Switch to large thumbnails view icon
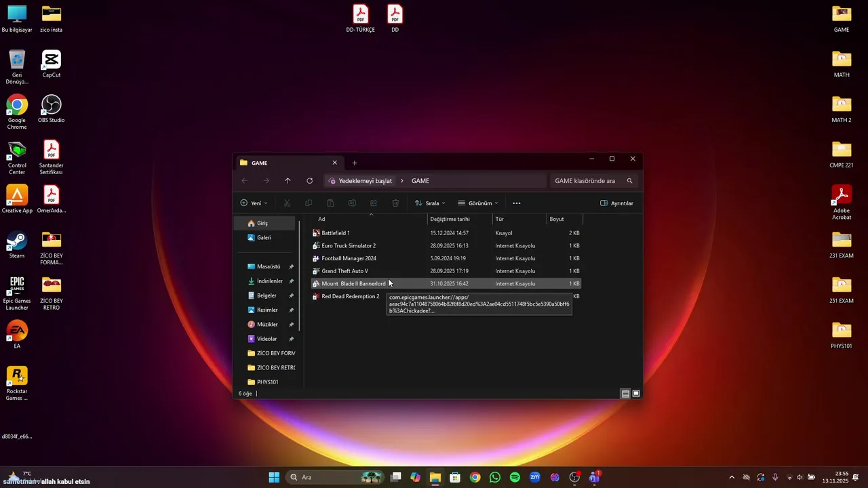Image resolution: width=868 pixels, height=488 pixels. click(636, 394)
